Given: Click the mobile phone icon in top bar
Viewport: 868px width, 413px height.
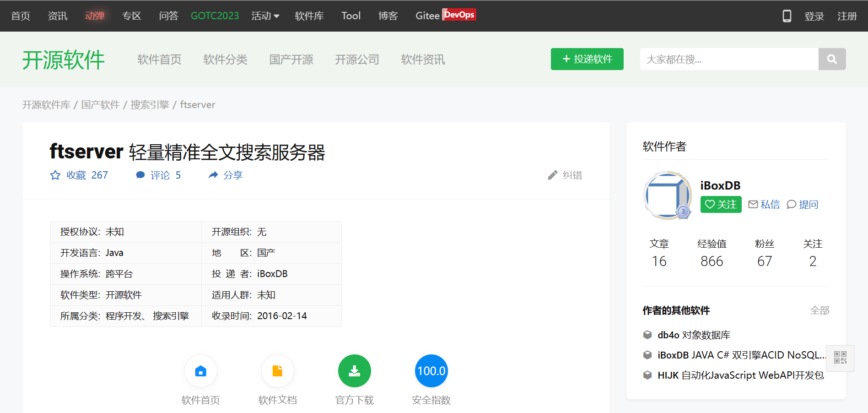Looking at the screenshot, I should point(787,16).
